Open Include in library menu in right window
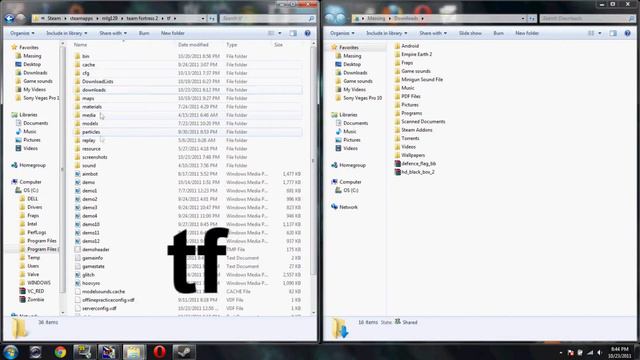 coord(386,33)
